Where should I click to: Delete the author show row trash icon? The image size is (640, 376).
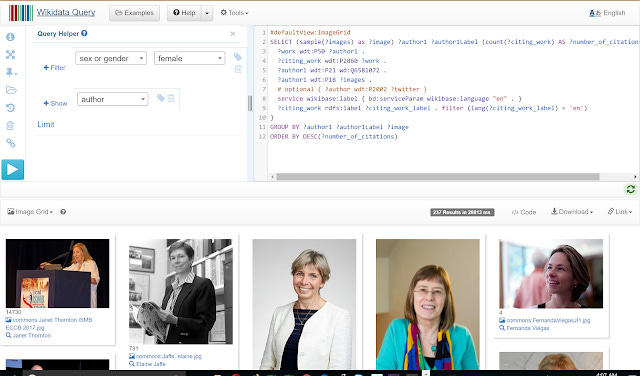[x=171, y=98]
